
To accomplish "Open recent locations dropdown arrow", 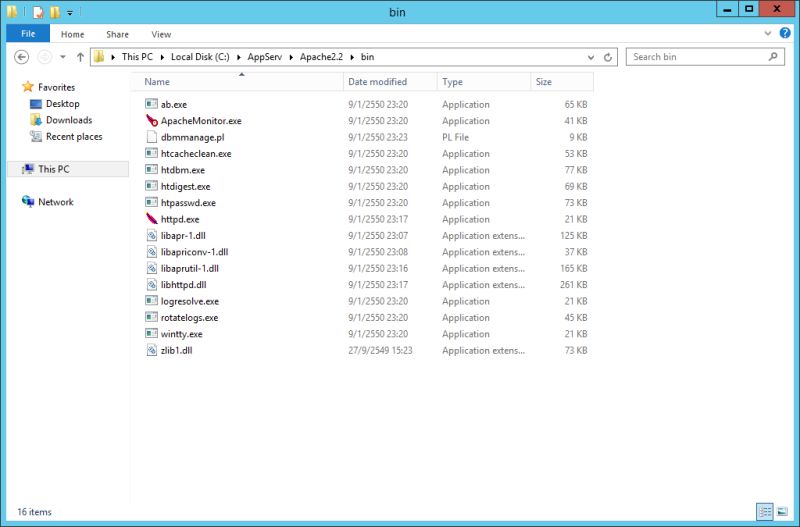I will point(63,57).
